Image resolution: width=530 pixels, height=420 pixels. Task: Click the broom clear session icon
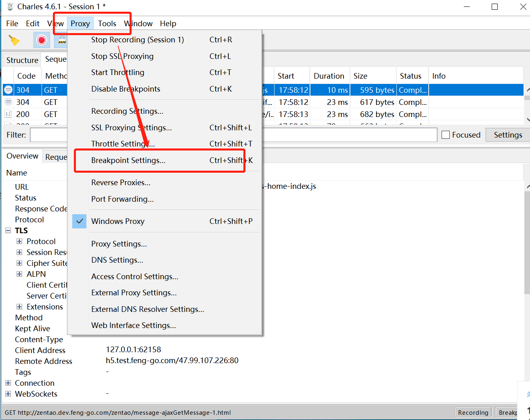coord(14,40)
